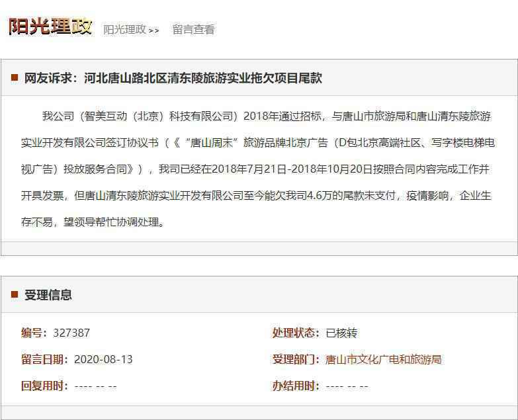The height and width of the screenshot is (420, 518).
Task: Click red square bullet beside 网友诉求
Action: tap(15, 78)
